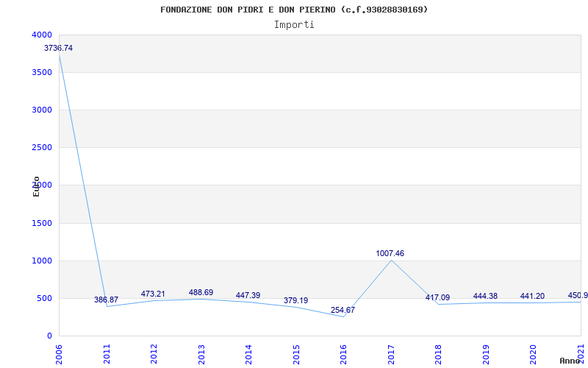This screenshot has width=588, height=368.
Task: Click x-axis year 2017
Action: point(391,355)
